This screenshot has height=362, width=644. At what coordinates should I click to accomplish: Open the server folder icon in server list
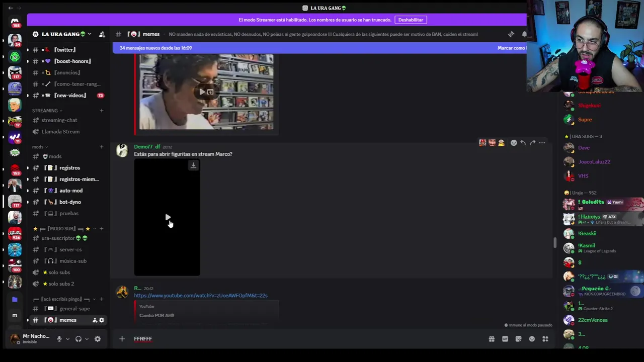(x=15, y=300)
